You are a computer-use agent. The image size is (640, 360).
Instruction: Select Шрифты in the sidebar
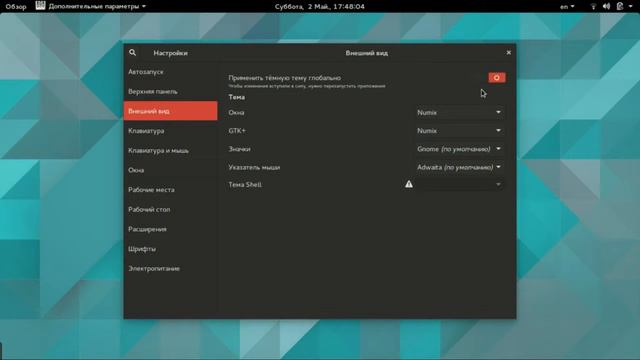pyautogui.click(x=170, y=249)
